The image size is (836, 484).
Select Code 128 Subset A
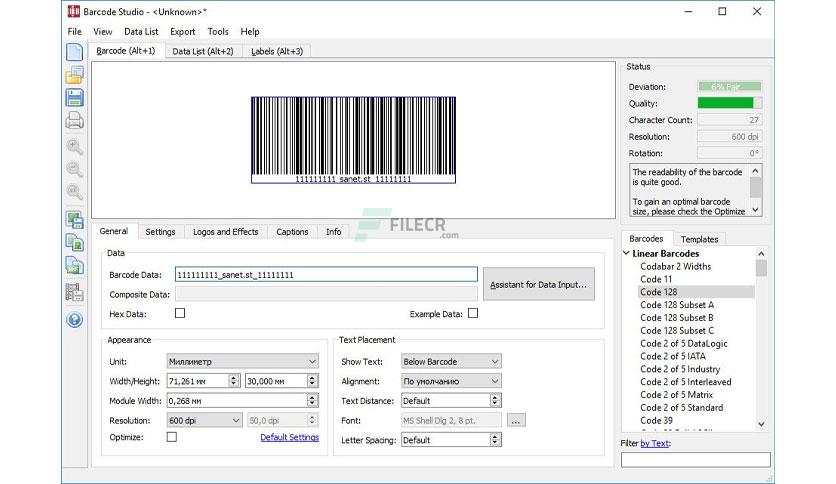coord(677,305)
